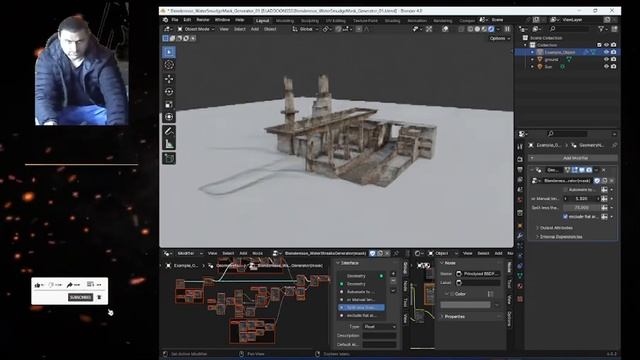
Task: Toggle render camera icon for ground
Action: coord(613,59)
